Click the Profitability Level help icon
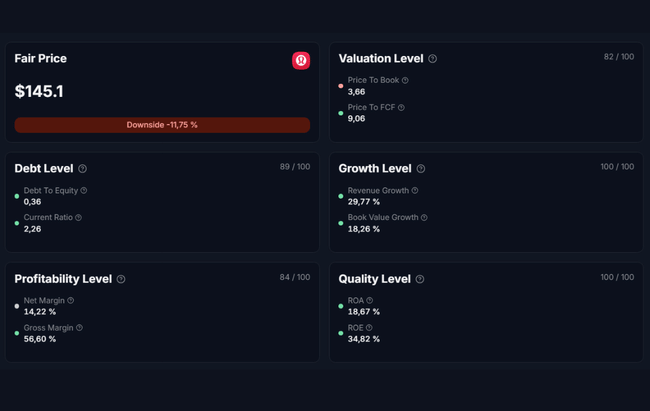Image resolution: width=650 pixels, height=411 pixels. tap(121, 279)
